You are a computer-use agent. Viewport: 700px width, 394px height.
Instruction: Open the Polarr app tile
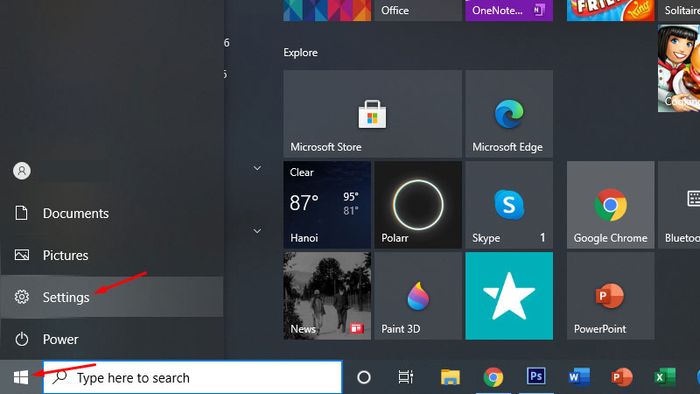pyautogui.click(x=418, y=205)
